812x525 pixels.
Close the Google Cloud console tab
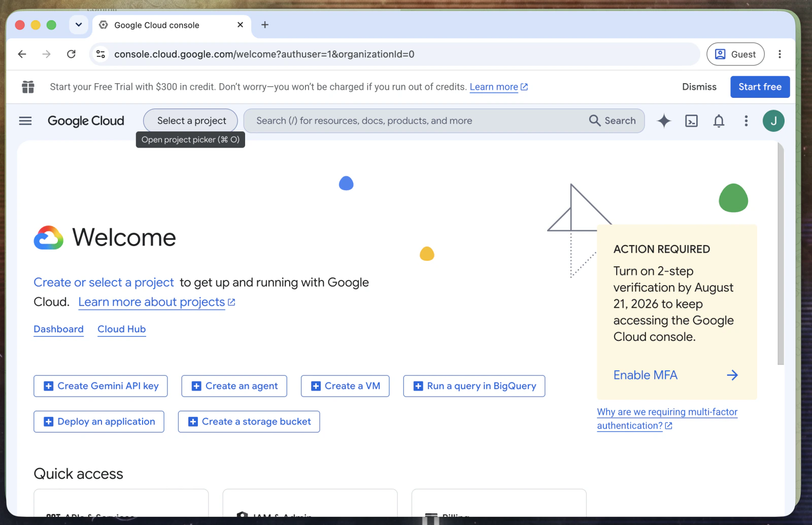pos(240,25)
